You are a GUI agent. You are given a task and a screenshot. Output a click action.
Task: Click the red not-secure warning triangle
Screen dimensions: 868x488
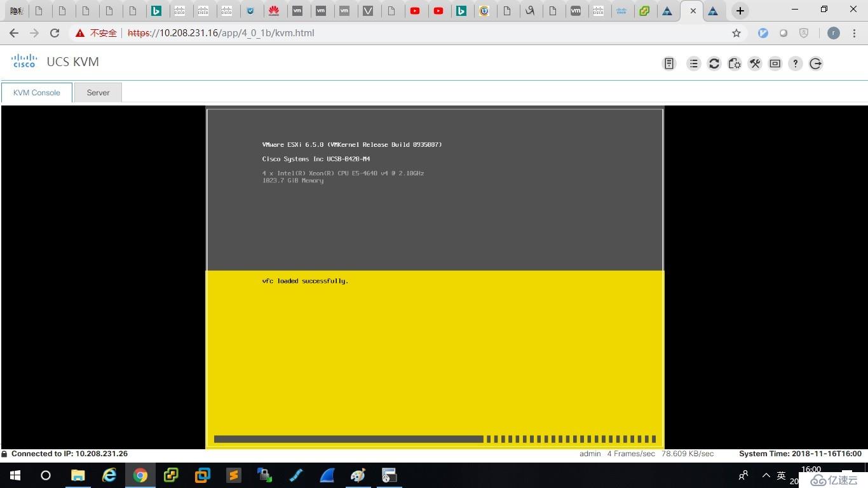click(80, 33)
